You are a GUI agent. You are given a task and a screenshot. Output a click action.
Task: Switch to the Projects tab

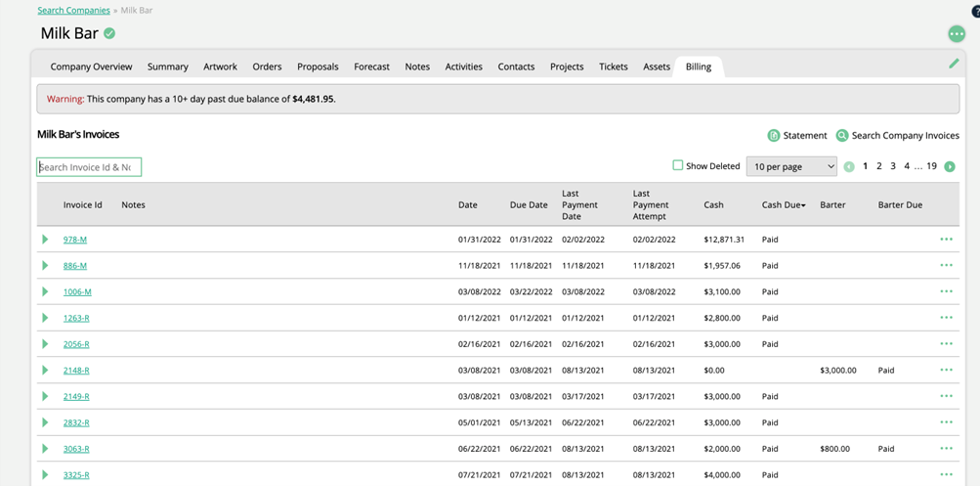point(567,66)
